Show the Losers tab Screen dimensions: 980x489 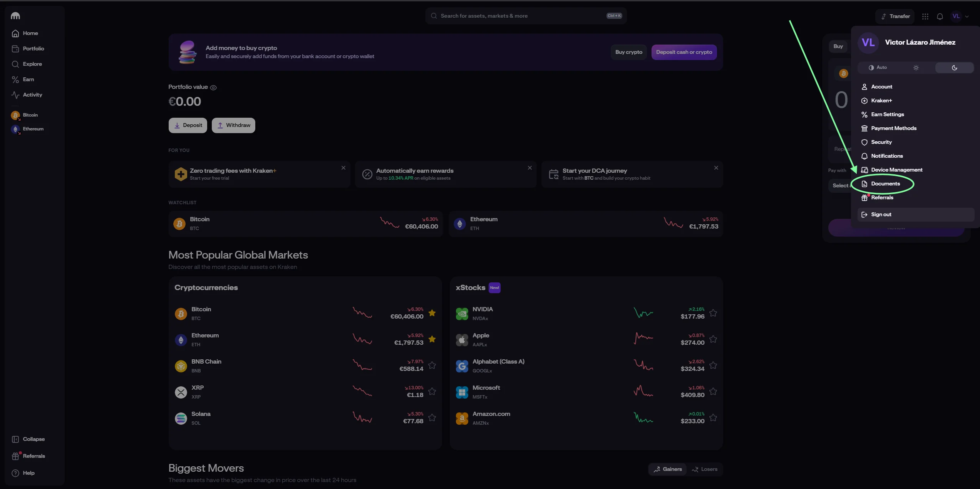pos(705,469)
